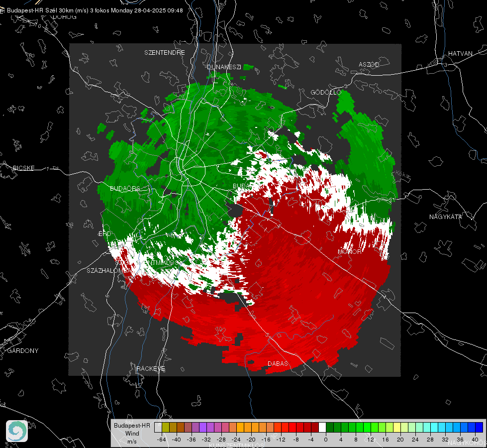This screenshot has height=448, width=487.
Task: Click the -20 value on the legend scale
Action: pyautogui.click(x=251, y=440)
